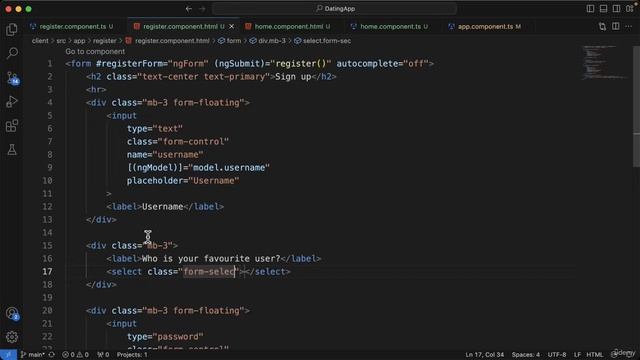The height and width of the screenshot is (360, 640).
Task: Click the synchronize changes icon
Action: [x=52, y=355]
